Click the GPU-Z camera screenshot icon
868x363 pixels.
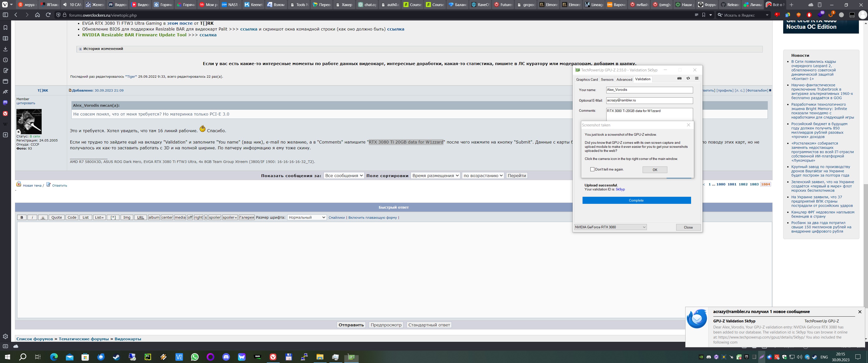(679, 78)
